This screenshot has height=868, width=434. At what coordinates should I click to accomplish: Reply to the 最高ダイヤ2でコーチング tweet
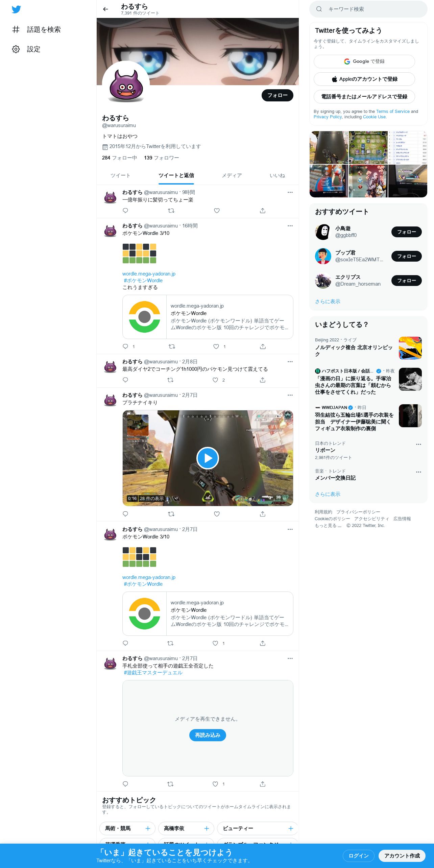click(125, 380)
